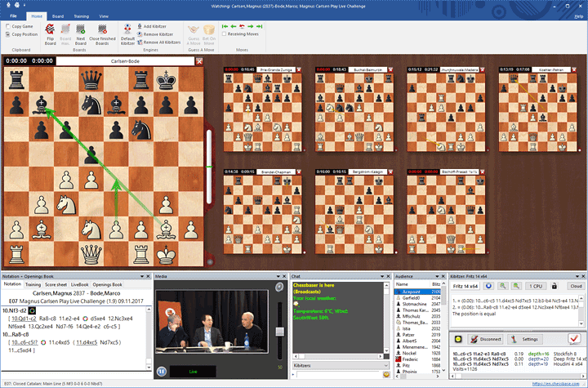Toggle the Copy Position checkbox
The width and height of the screenshot is (588, 388).
click(x=7, y=34)
